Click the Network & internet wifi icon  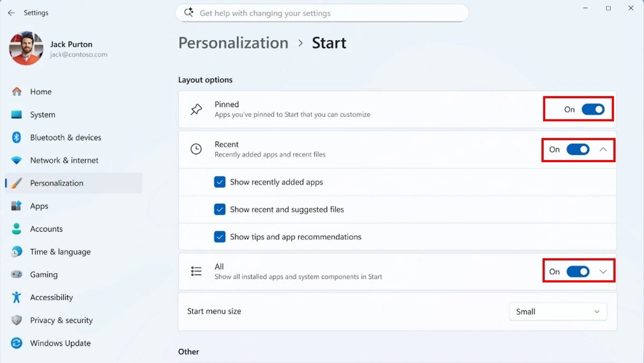[17, 161]
